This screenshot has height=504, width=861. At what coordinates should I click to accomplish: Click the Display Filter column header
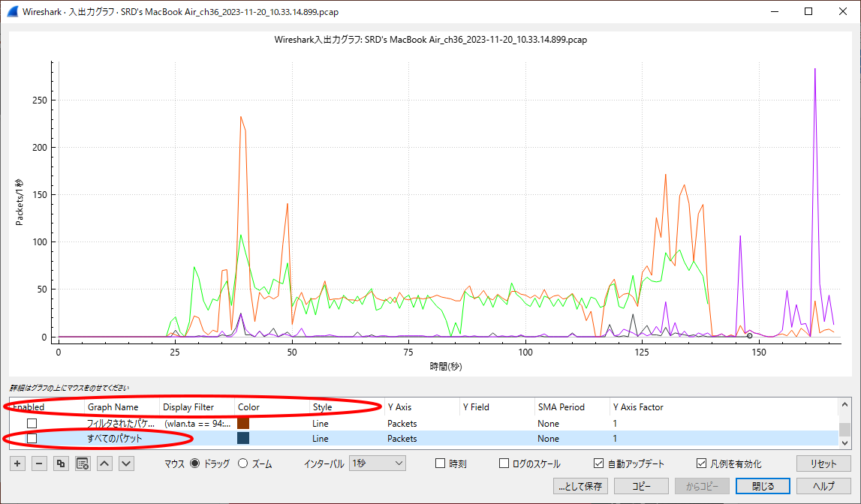(x=188, y=407)
